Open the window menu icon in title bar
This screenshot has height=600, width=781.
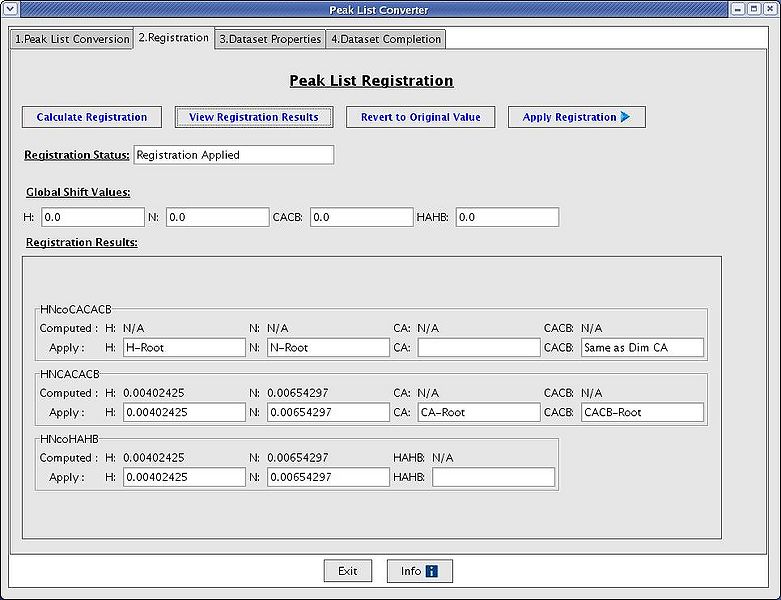11,9
